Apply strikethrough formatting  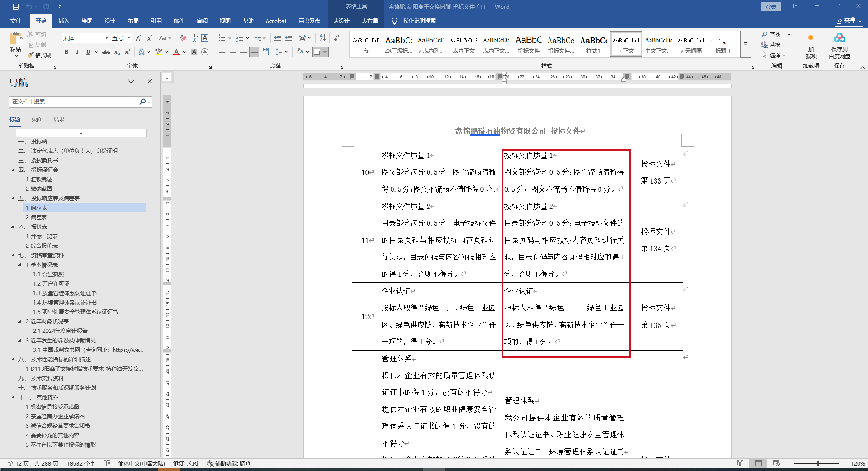click(x=106, y=52)
